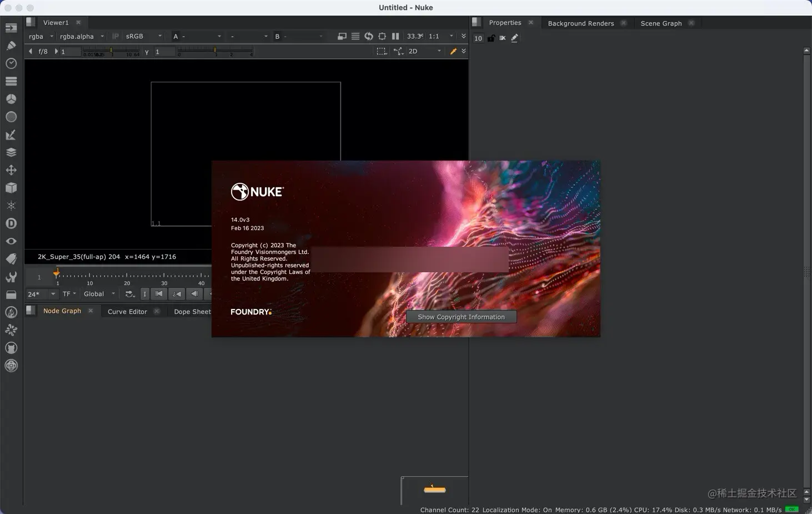Open the Global frame range dropdown

pos(99,294)
